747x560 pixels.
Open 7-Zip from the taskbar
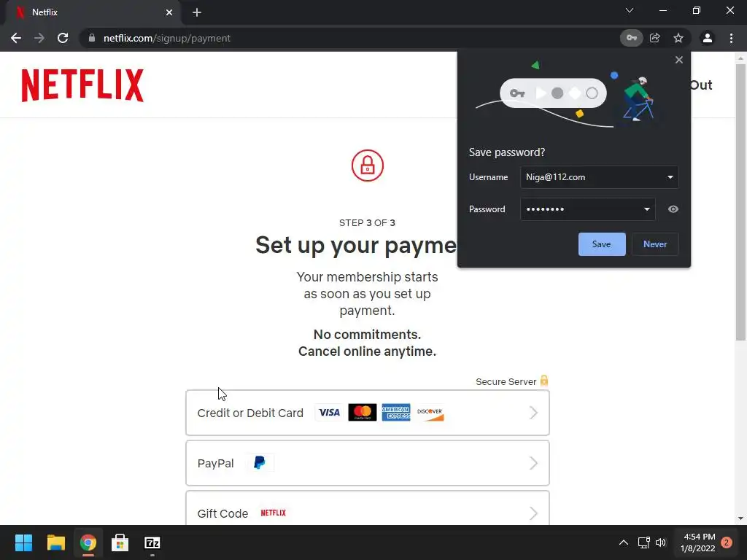tap(152, 542)
